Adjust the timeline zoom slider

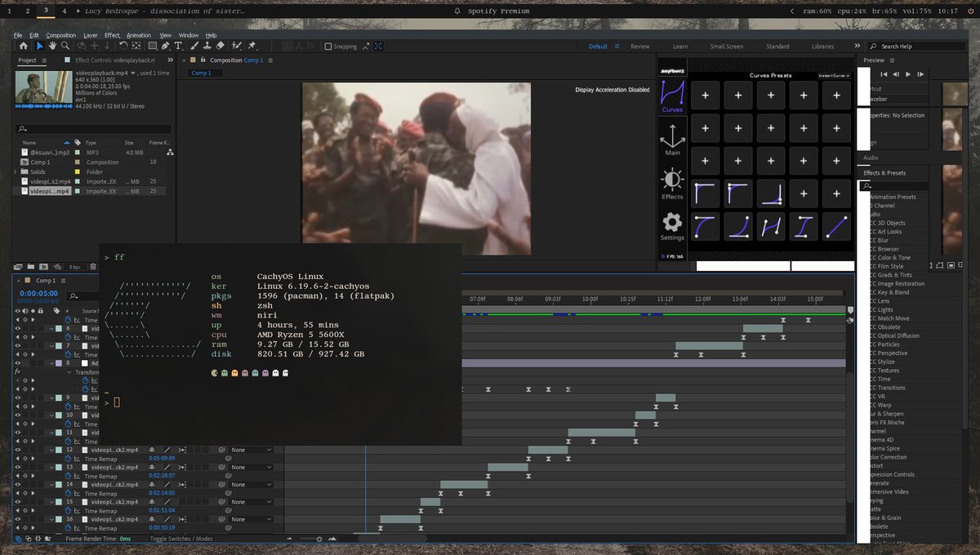(319, 539)
